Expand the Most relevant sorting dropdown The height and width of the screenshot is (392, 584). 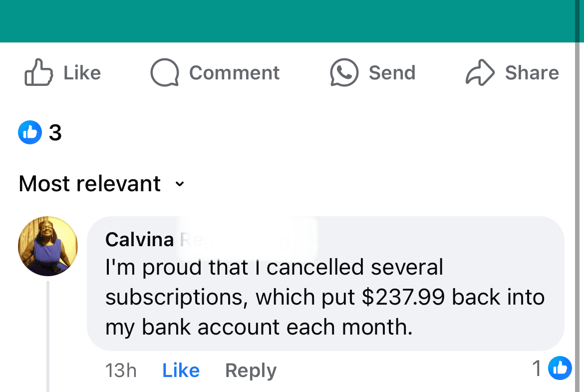tap(102, 184)
